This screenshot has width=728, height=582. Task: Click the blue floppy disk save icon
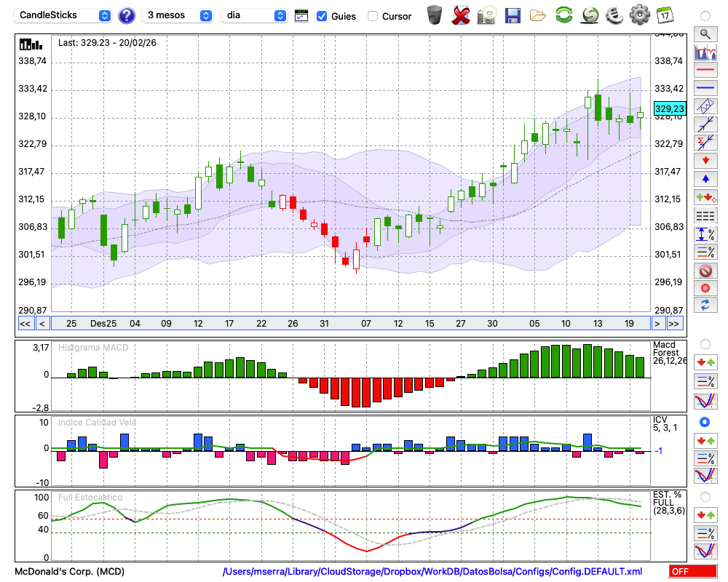coord(513,15)
